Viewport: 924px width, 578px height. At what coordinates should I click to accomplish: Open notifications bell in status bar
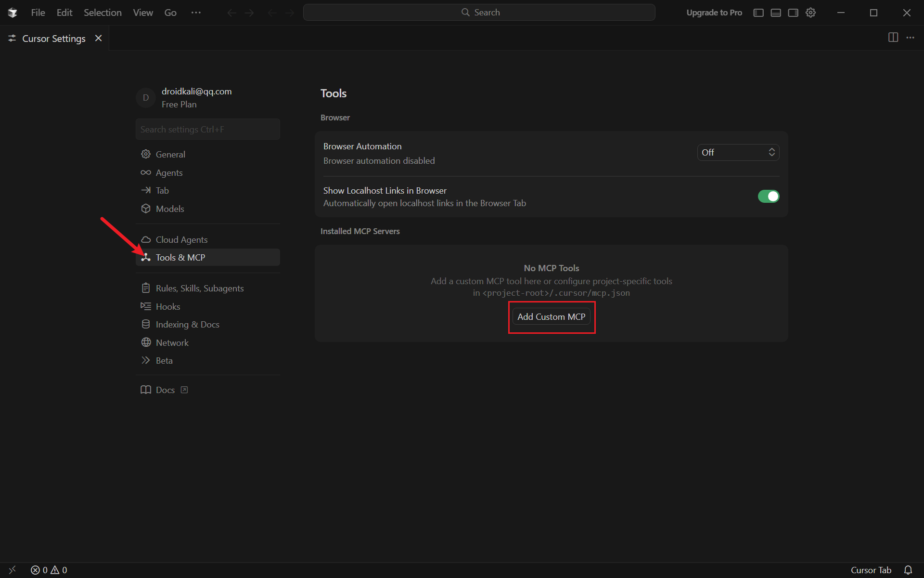tap(908, 570)
